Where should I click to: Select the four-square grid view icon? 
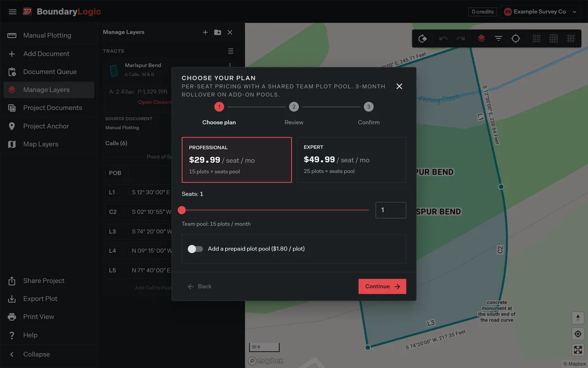pos(536,38)
